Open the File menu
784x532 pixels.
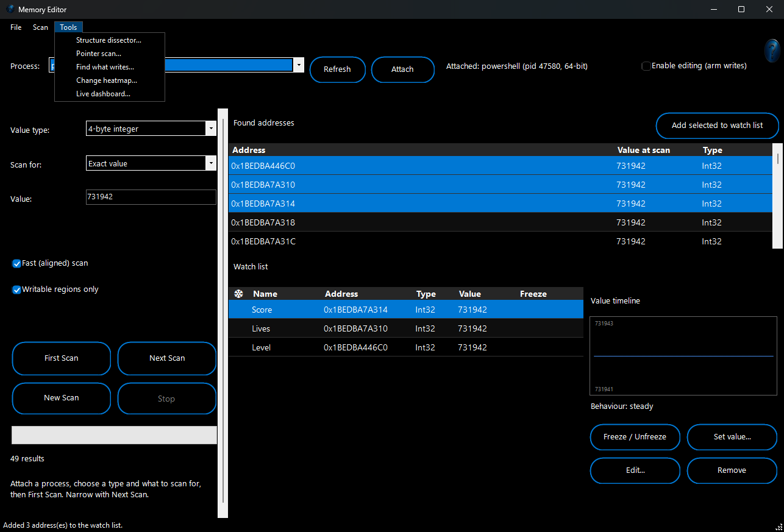click(x=16, y=27)
